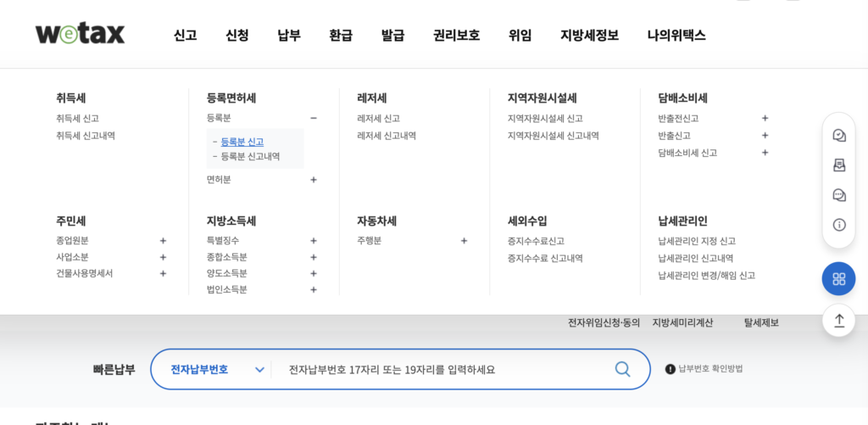Select the 등록분 신고 link
The height and width of the screenshot is (425, 868).
point(242,142)
